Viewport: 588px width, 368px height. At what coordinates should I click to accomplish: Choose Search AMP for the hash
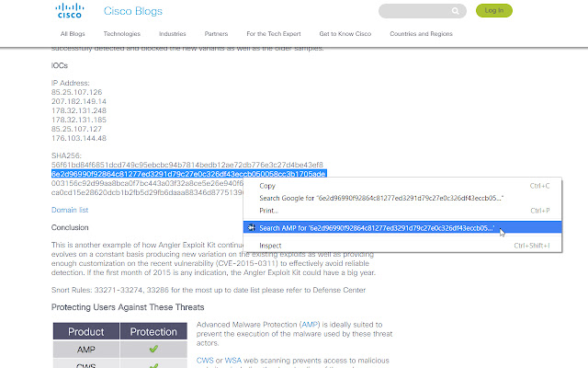pos(402,227)
